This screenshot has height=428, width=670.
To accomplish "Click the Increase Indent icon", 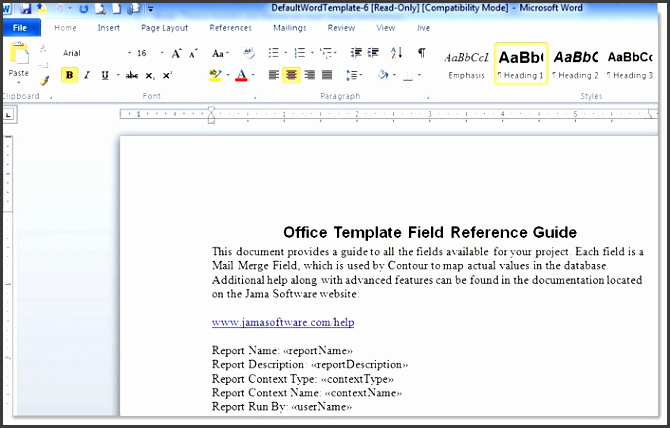I will point(373,53).
